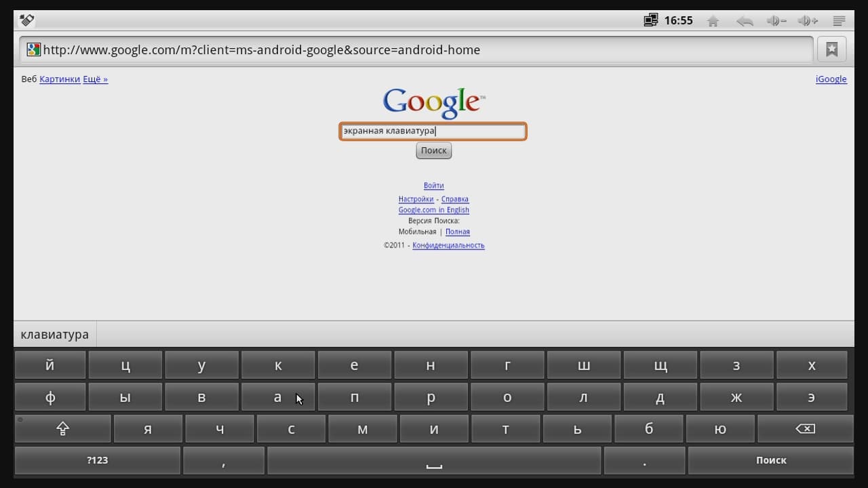Screen dimensions: 868x488
Task: Tap the р key
Action: [431, 397]
